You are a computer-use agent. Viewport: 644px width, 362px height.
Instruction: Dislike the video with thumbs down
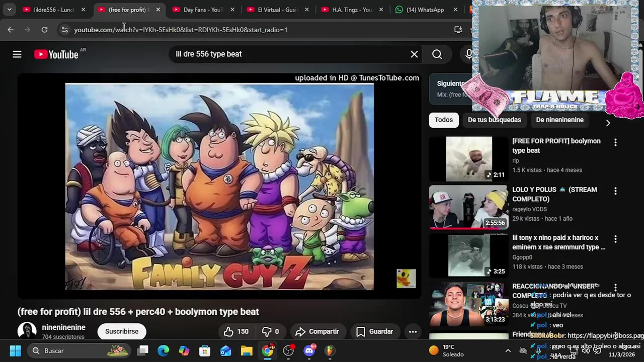coord(270,331)
